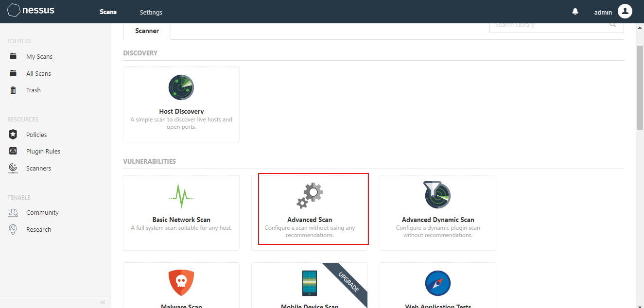Open the Research link
The height and width of the screenshot is (308, 644).
[x=38, y=229]
